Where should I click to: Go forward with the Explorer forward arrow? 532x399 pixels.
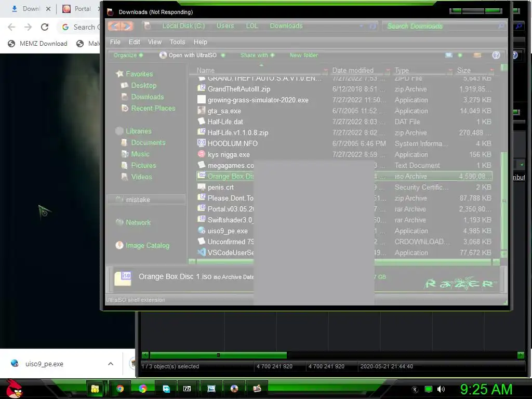coord(127,26)
